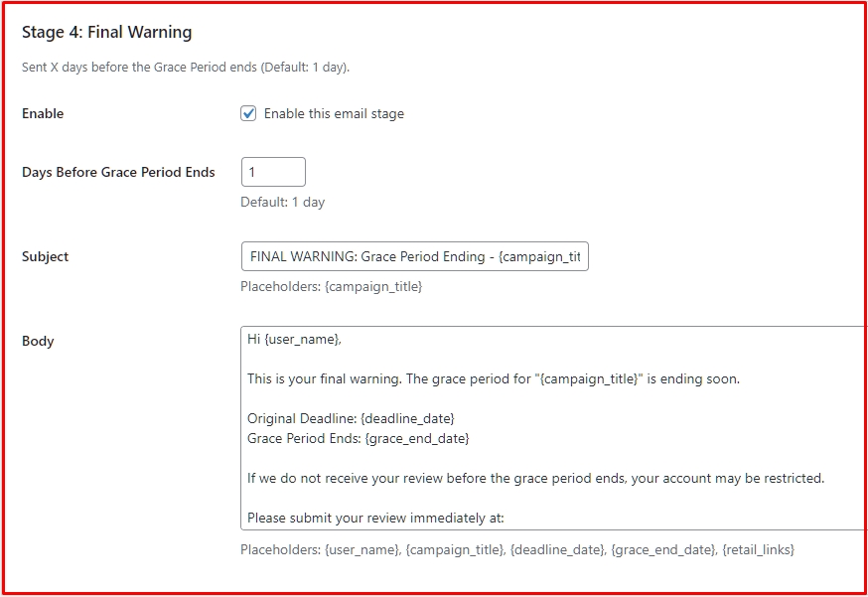This screenshot has width=868, height=597.
Task: Click the 'Grace Period Ends: {grace_end_date}' line
Action: 358,438
